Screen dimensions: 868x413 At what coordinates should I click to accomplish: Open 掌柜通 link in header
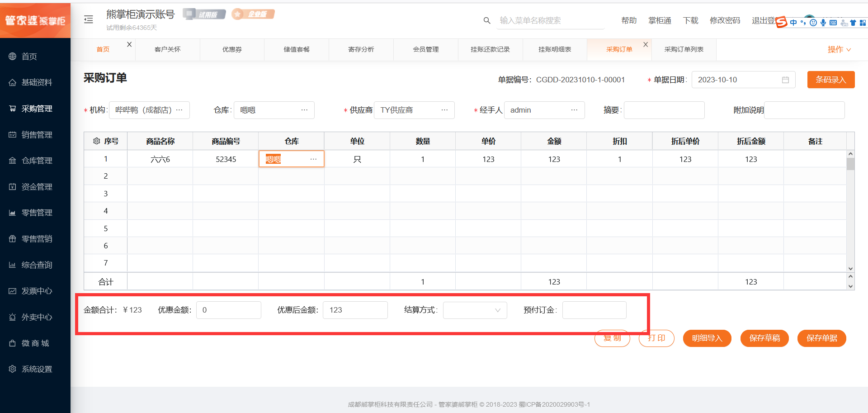pos(660,20)
